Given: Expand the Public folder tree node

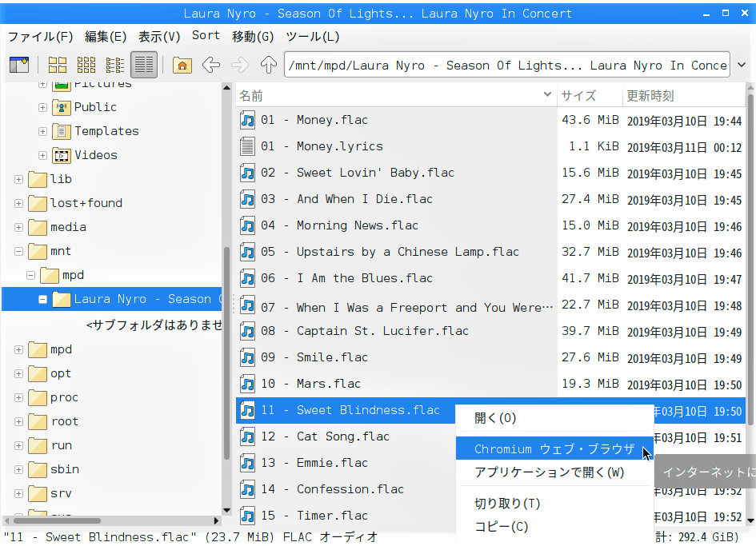Looking at the screenshot, I should 43,107.
